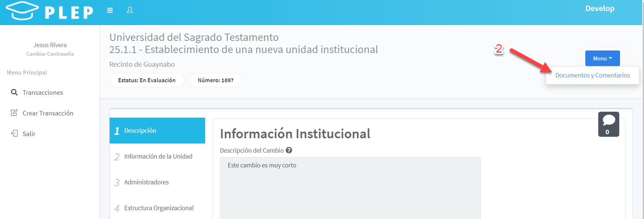The image size is (644, 219).
Task: Open the blue Menu dropdown button
Action: click(x=602, y=58)
